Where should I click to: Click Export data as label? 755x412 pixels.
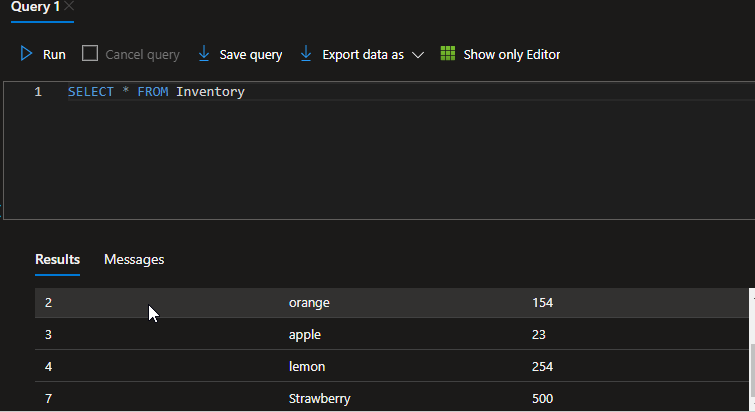click(x=363, y=55)
